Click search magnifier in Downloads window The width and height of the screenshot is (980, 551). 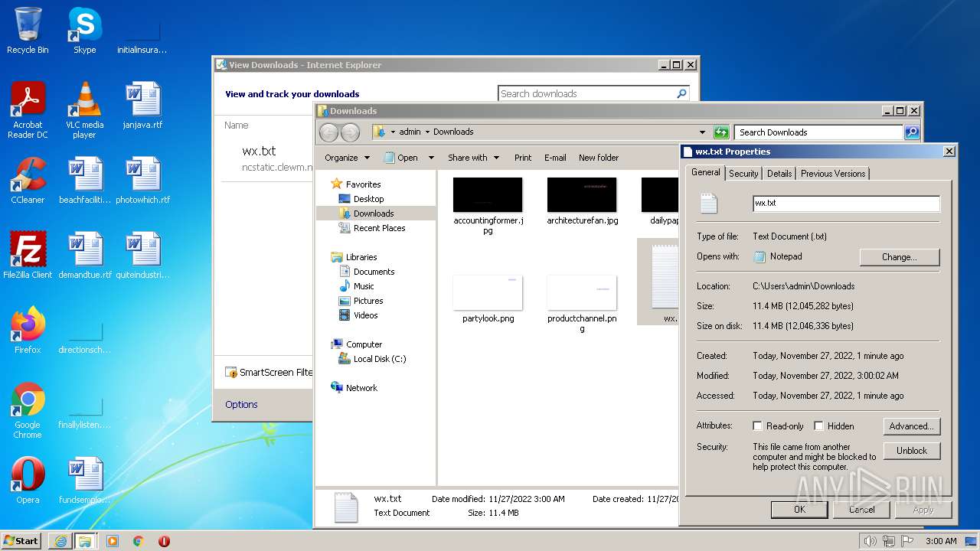(x=911, y=132)
